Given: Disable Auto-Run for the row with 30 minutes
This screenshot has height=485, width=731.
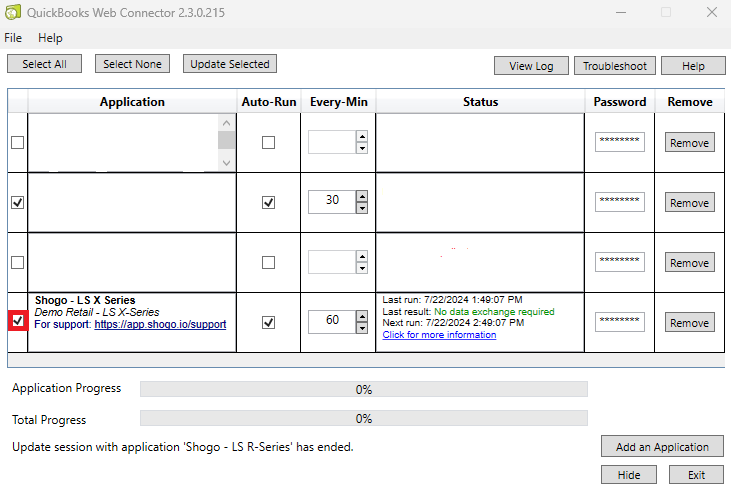Looking at the screenshot, I should [269, 202].
